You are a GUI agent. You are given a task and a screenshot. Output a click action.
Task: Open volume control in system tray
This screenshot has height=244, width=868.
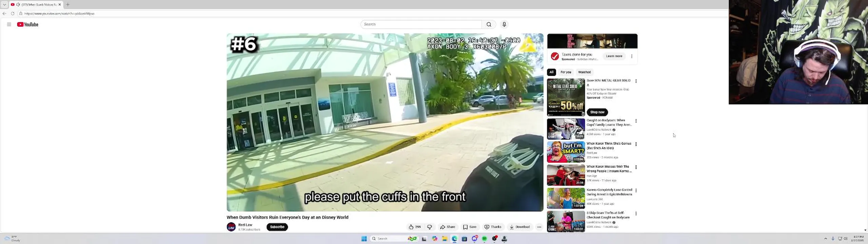coord(845,239)
